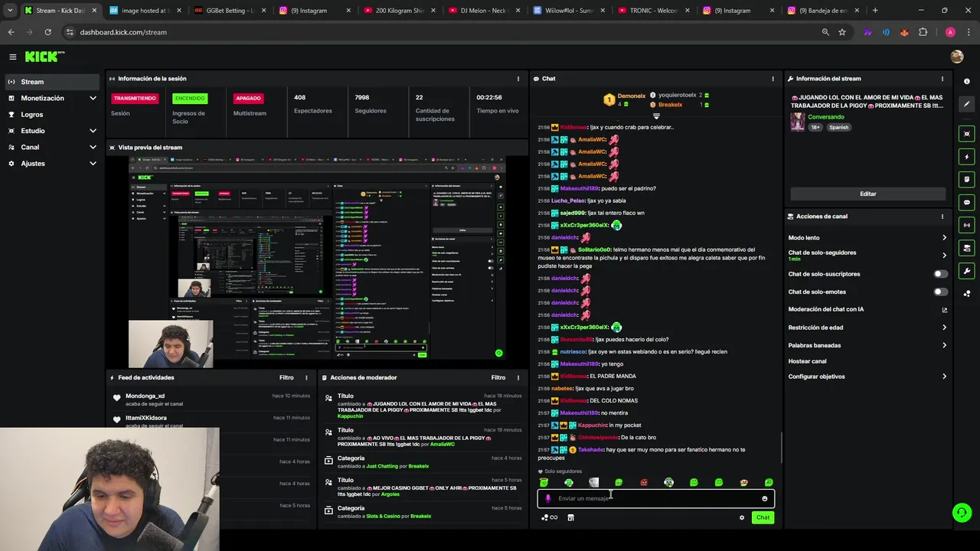Switch to the GGBet Betting browser tab

(x=228, y=11)
